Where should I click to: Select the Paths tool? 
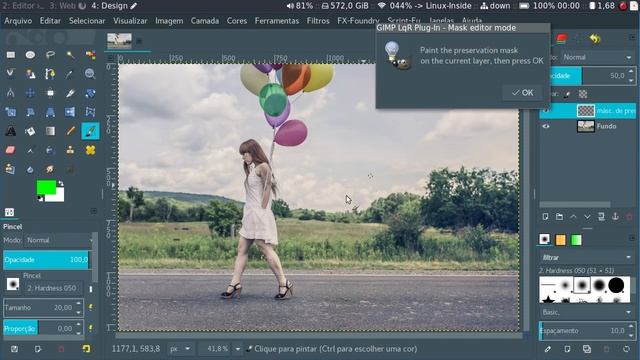50,74
